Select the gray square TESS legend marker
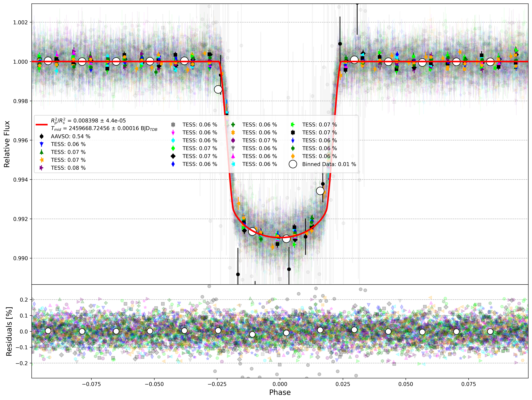The image size is (532, 400). tap(173, 125)
